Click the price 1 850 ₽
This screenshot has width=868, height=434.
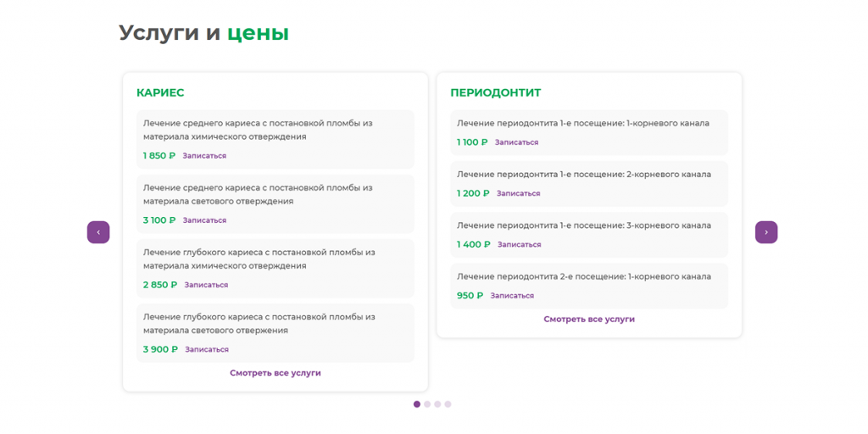click(159, 156)
